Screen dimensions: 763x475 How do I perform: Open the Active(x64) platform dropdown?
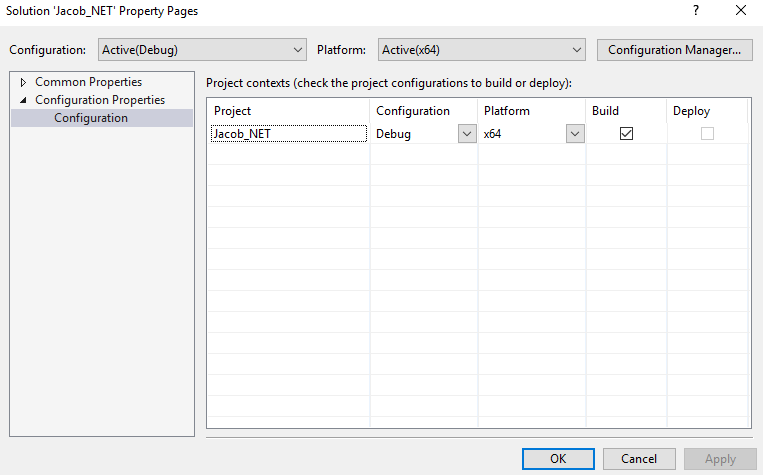coord(481,49)
